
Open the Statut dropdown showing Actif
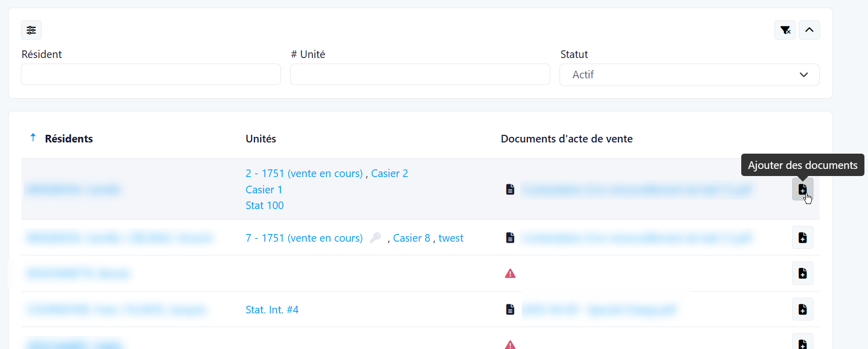689,75
